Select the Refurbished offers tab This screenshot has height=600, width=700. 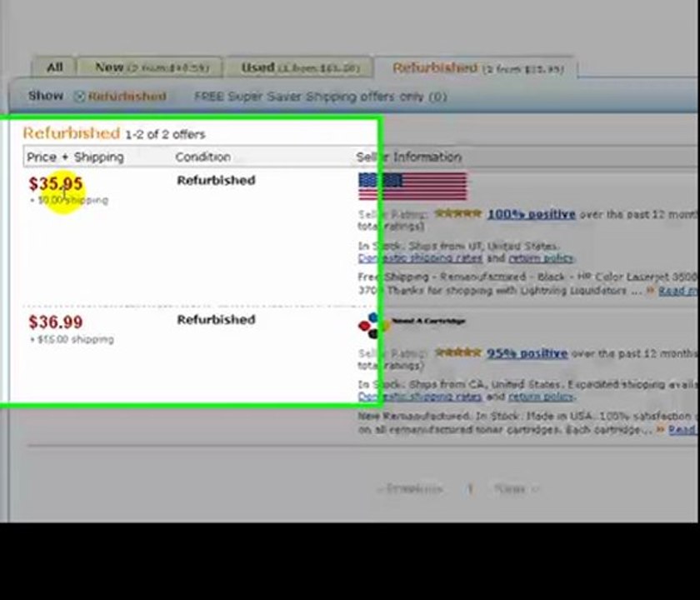tap(477, 68)
